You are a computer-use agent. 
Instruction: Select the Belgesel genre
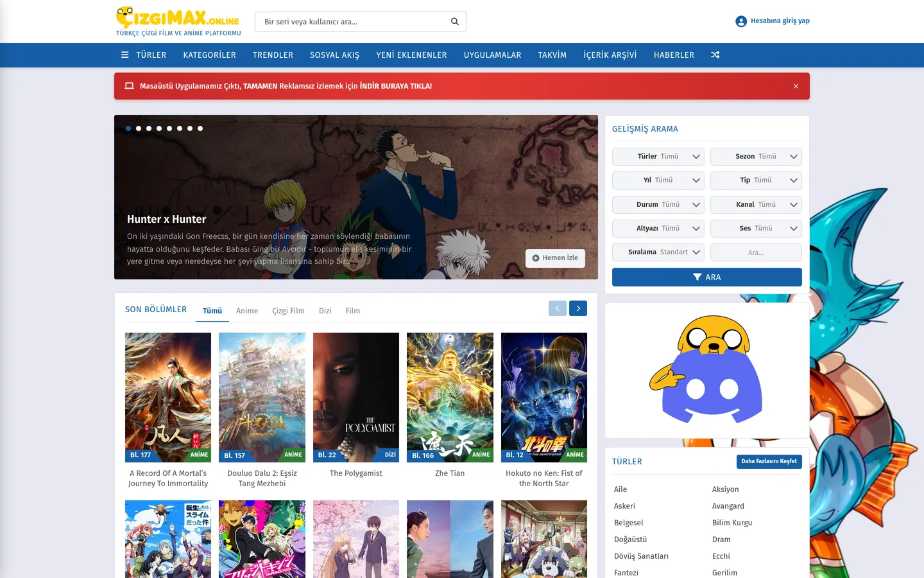point(629,523)
